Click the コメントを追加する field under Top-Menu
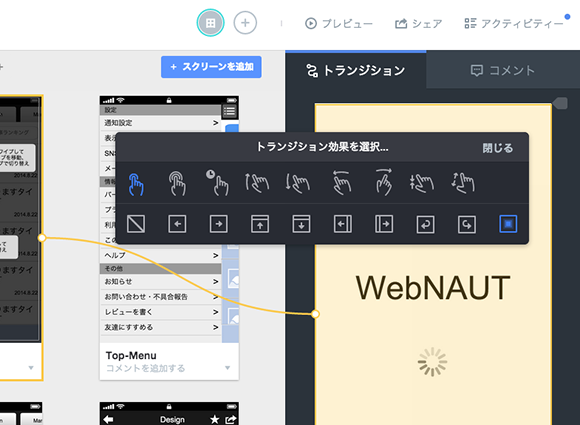The height and width of the screenshot is (425, 580). click(145, 368)
